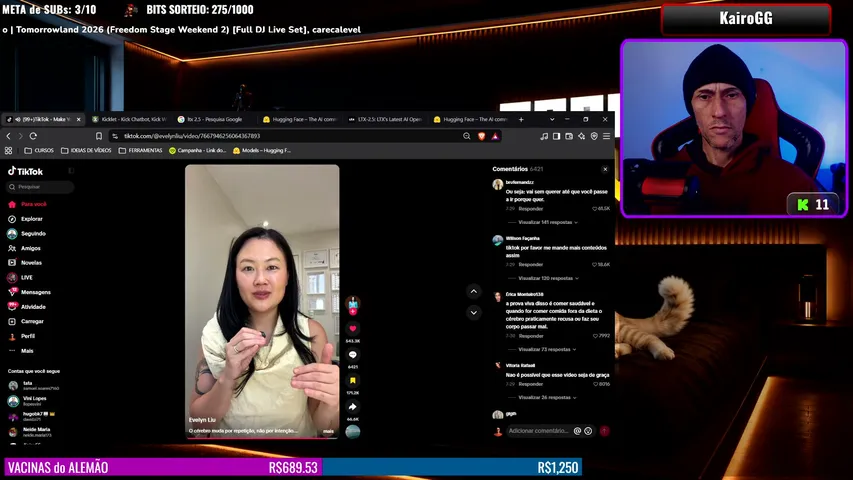853x480 pixels.
Task: Reply to Willison Façanha via Responder
Action: pyautogui.click(x=530, y=264)
